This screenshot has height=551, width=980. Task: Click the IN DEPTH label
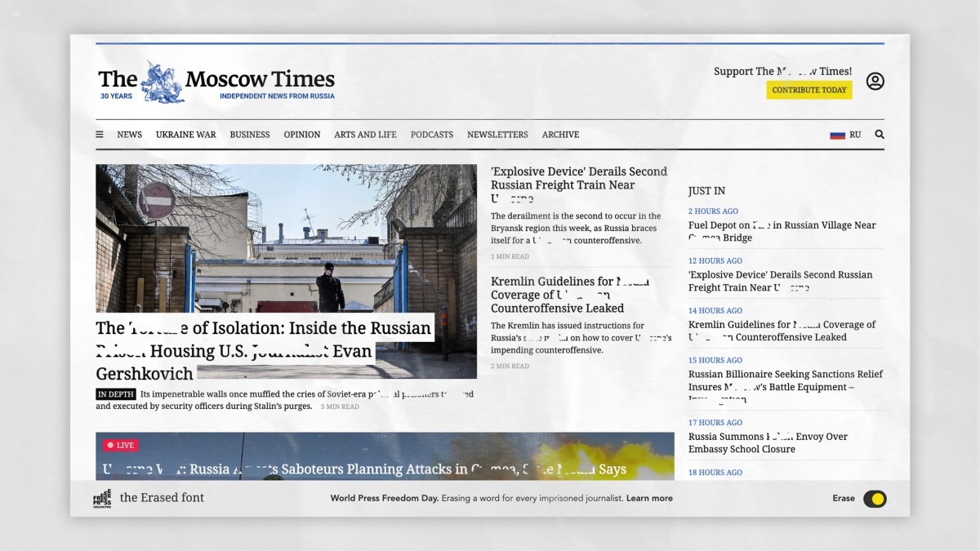tap(116, 394)
